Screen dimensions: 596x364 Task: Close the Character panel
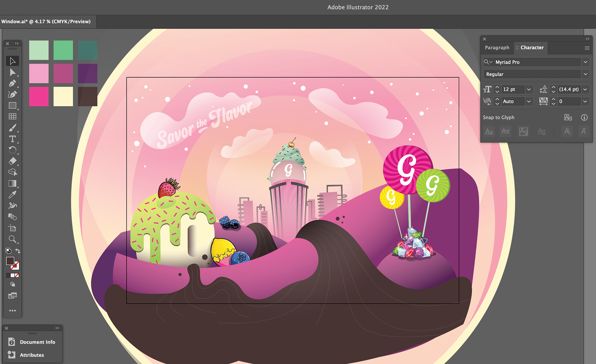point(485,39)
